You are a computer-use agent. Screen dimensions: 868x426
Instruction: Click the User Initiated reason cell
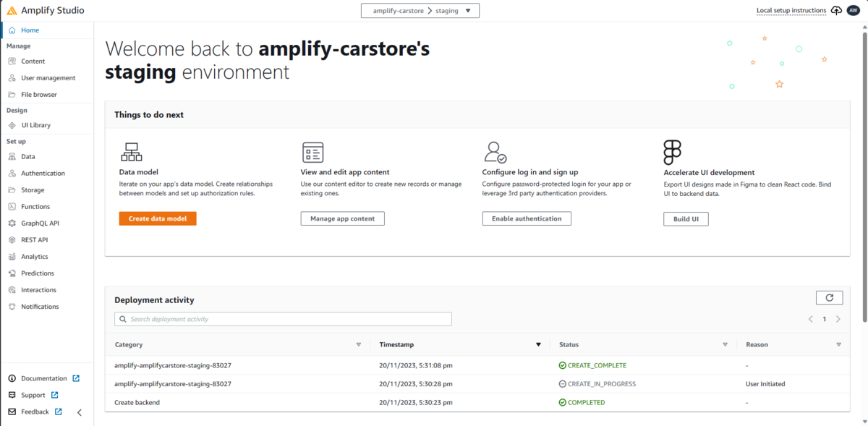point(765,384)
